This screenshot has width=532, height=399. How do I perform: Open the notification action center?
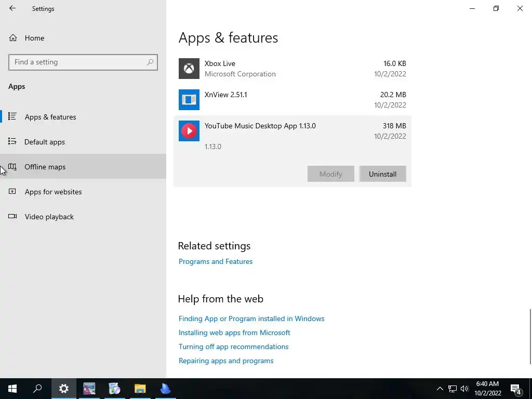pyautogui.click(x=516, y=389)
